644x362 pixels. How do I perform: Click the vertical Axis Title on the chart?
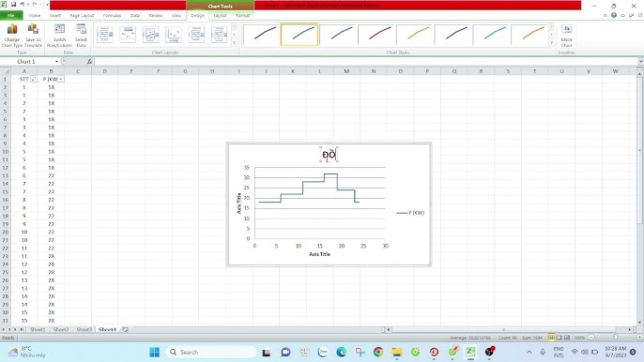click(238, 204)
